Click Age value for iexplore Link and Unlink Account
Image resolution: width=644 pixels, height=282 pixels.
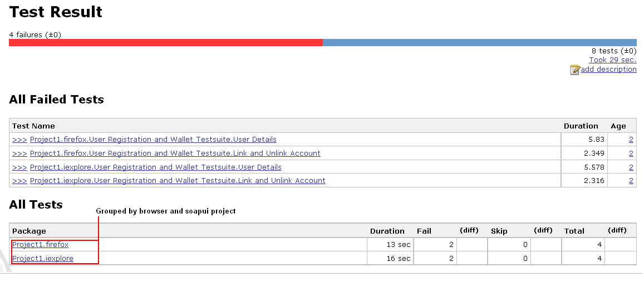coord(631,181)
